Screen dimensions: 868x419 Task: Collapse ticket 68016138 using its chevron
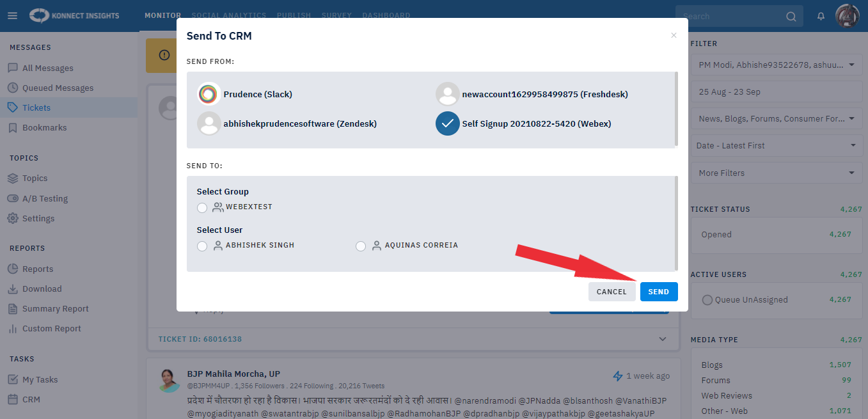663,339
